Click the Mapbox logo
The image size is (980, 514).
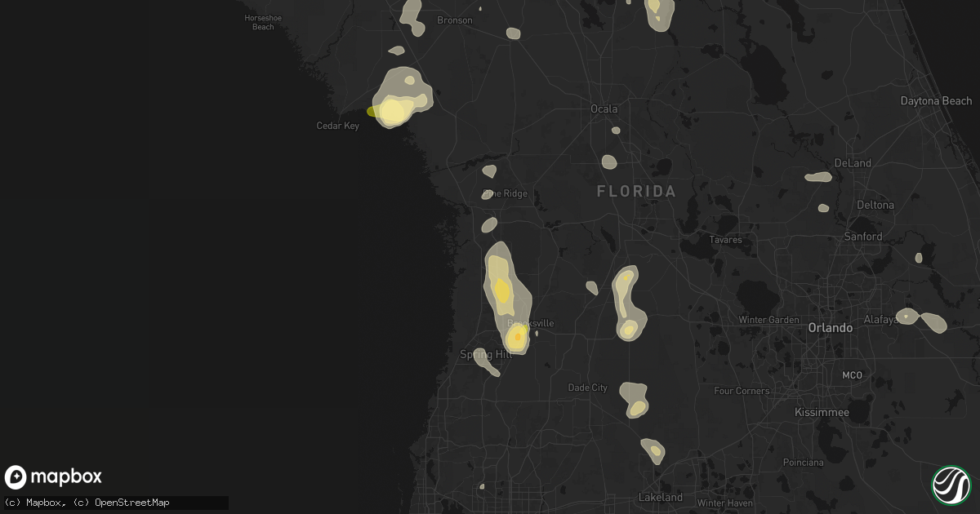pyautogui.click(x=53, y=477)
